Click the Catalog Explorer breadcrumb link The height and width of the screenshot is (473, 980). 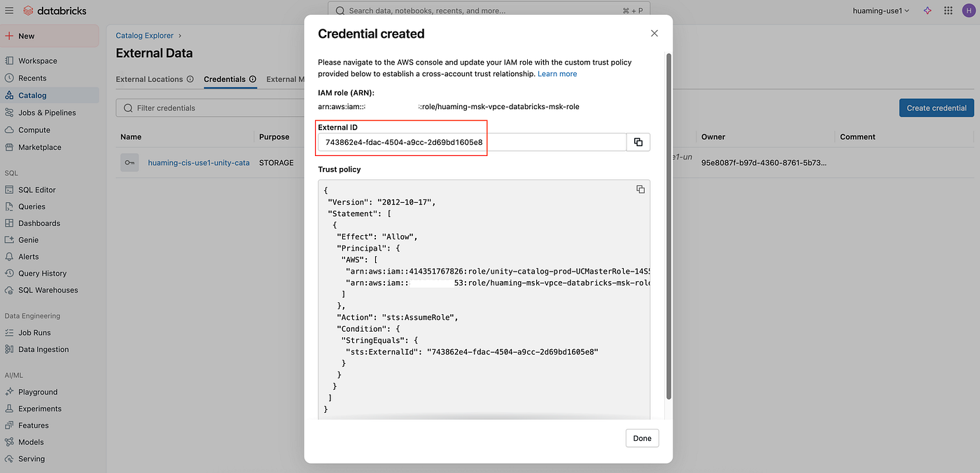tap(144, 35)
